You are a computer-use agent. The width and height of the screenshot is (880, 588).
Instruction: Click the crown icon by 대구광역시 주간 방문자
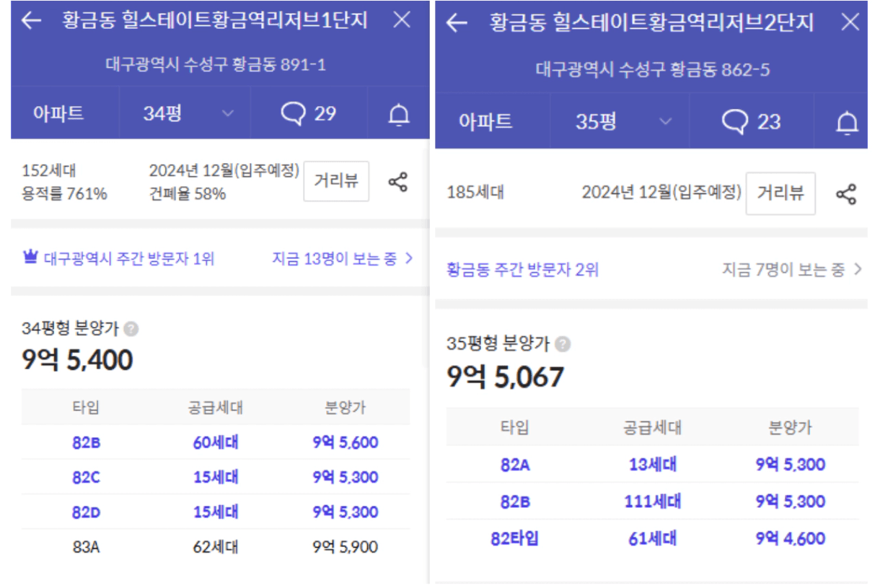tap(30, 258)
